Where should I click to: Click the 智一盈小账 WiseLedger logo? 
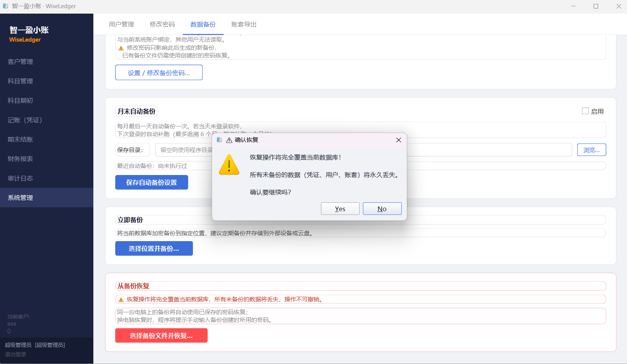[29, 34]
